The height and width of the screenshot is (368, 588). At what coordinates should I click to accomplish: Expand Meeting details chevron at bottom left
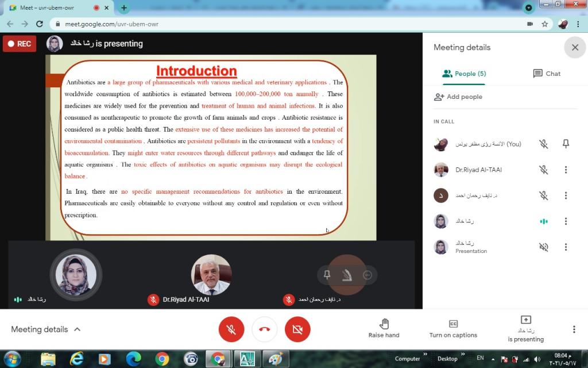[x=78, y=329]
